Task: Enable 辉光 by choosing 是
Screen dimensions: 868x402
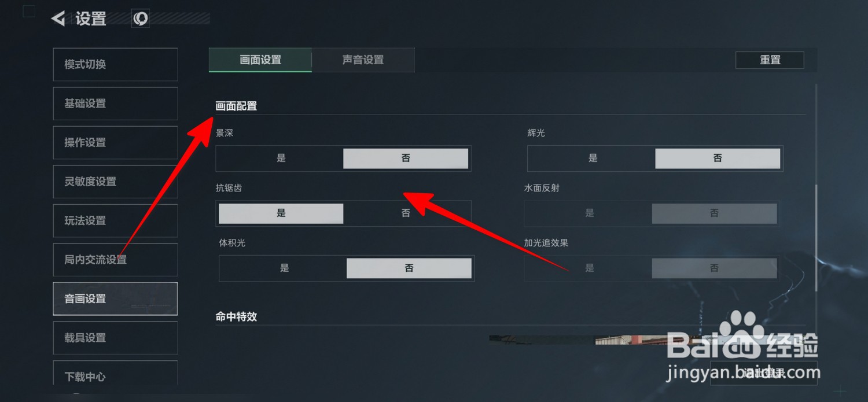Action: (x=593, y=158)
